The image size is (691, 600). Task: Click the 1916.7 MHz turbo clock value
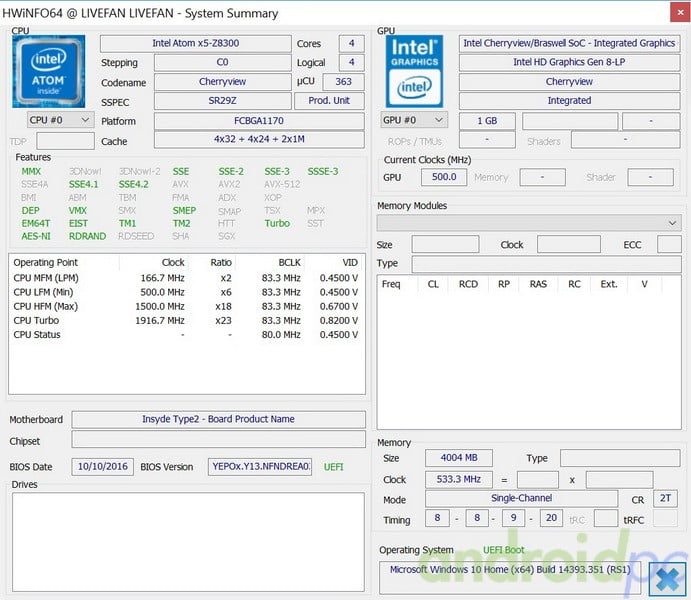160,320
